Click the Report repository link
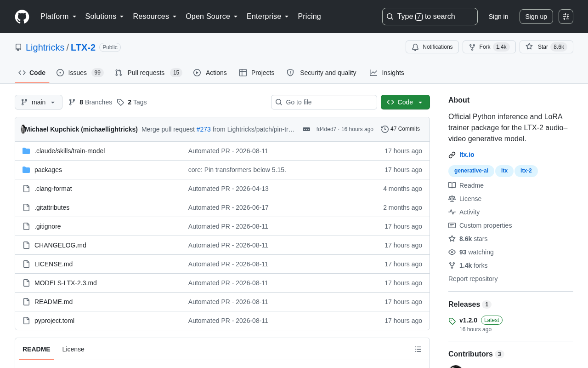The height and width of the screenshot is (368, 588). [x=473, y=279]
